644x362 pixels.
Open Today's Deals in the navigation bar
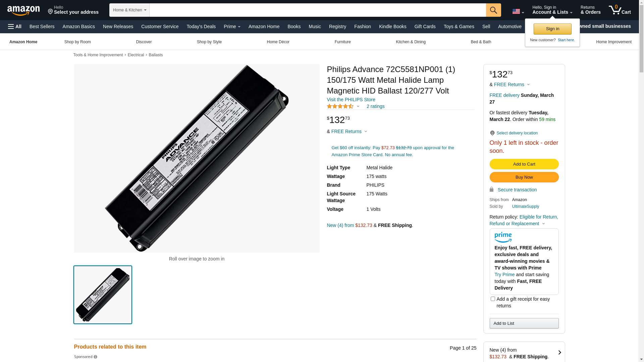pyautogui.click(x=201, y=26)
